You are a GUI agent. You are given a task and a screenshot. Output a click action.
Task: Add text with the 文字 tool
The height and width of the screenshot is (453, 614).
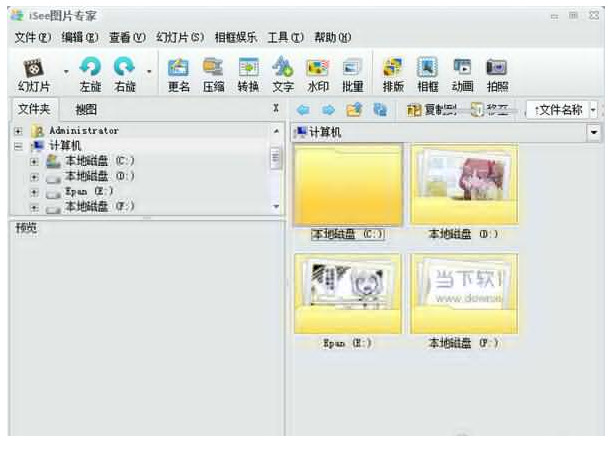click(283, 75)
